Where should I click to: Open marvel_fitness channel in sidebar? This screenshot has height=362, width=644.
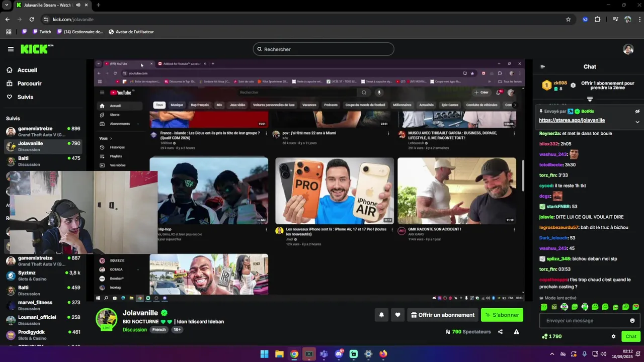click(x=43, y=306)
